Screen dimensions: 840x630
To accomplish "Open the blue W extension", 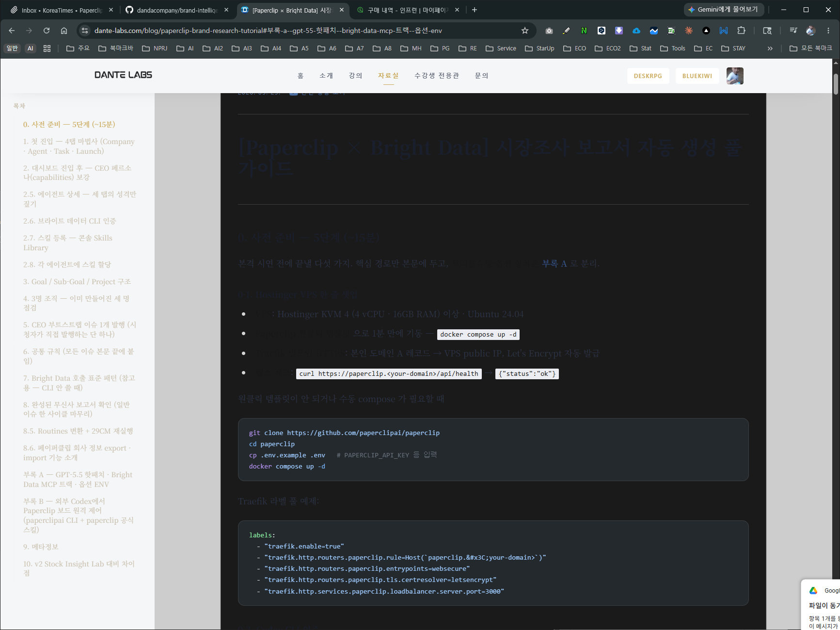I will (724, 31).
